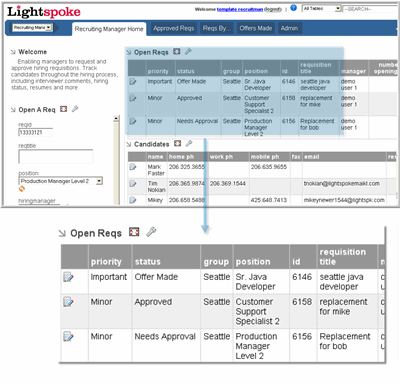The image size is (400, 384).
Task: Sort enlarged Open Reqs by priority header
Action: click(x=106, y=262)
